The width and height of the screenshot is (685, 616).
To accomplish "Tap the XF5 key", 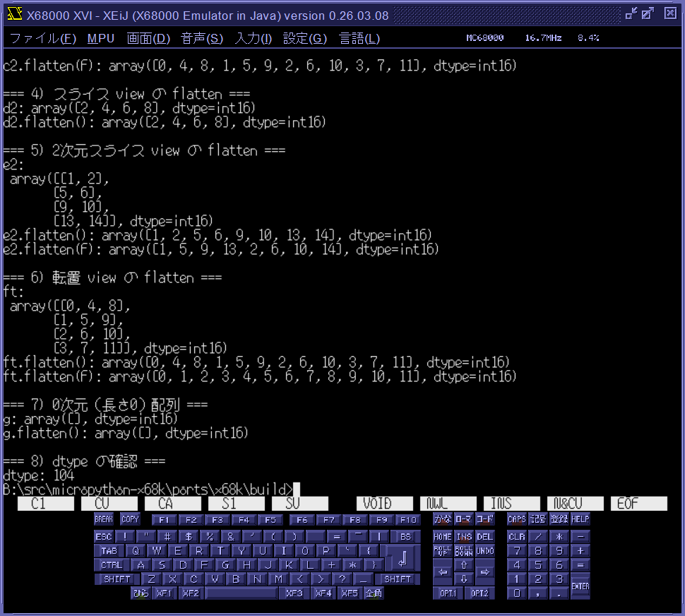I will pos(350,593).
